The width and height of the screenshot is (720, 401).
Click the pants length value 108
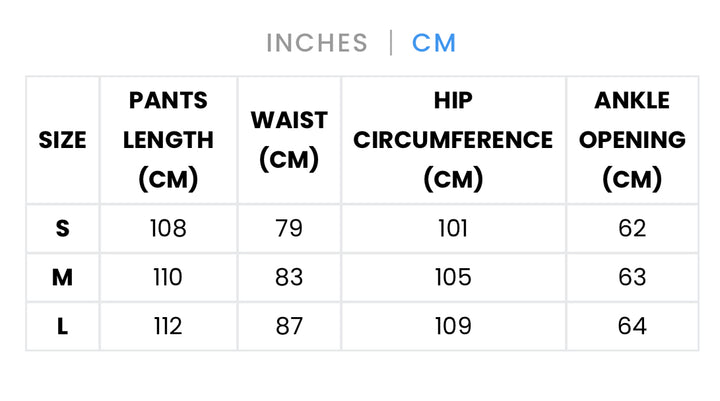pos(168,229)
